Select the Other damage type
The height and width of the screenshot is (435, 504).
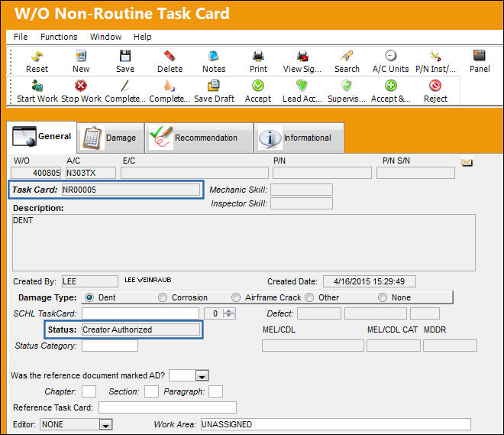[x=309, y=297]
